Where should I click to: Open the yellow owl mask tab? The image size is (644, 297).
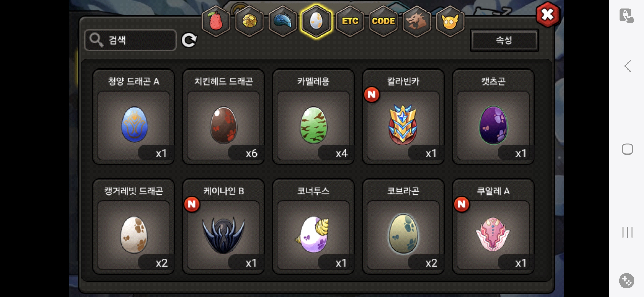pyautogui.click(x=450, y=21)
